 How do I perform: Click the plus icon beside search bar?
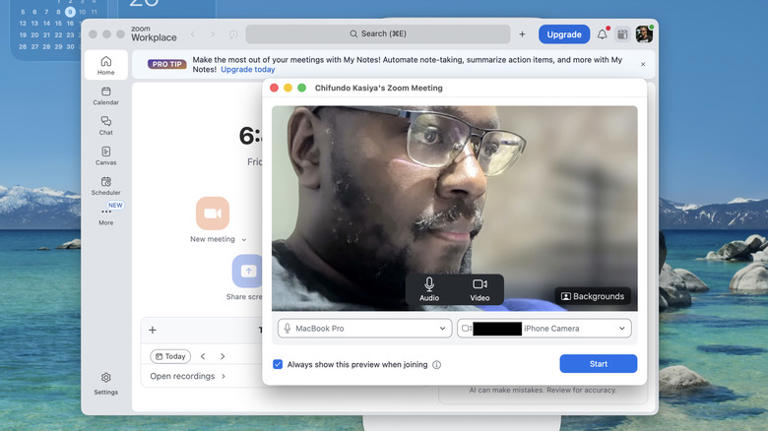(x=522, y=34)
